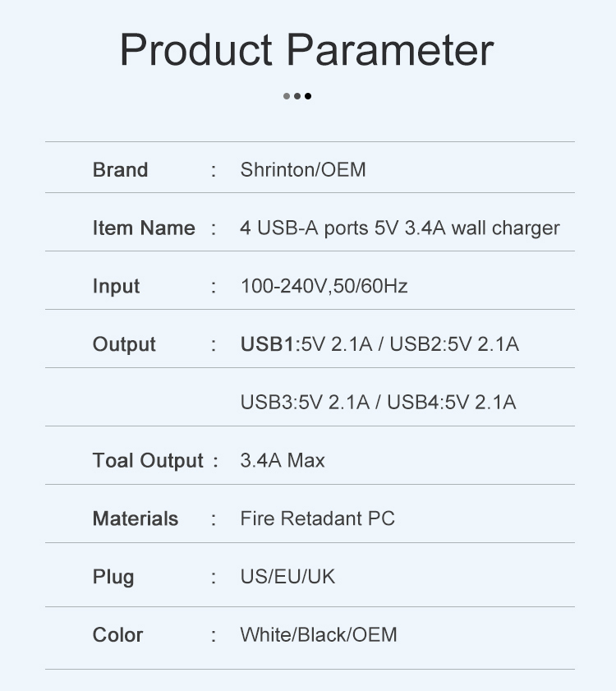Click the Input label
This screenshot has height=691, width=616.
[116, 287]
